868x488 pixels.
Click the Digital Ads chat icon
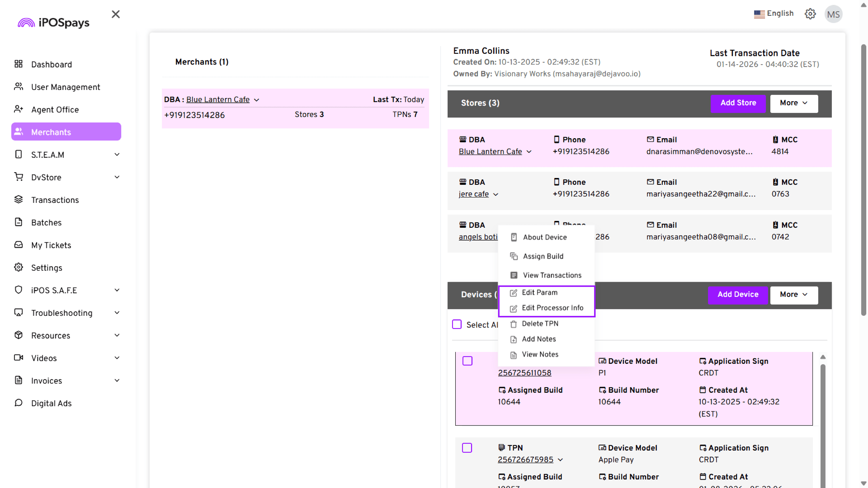click(19, 403)
